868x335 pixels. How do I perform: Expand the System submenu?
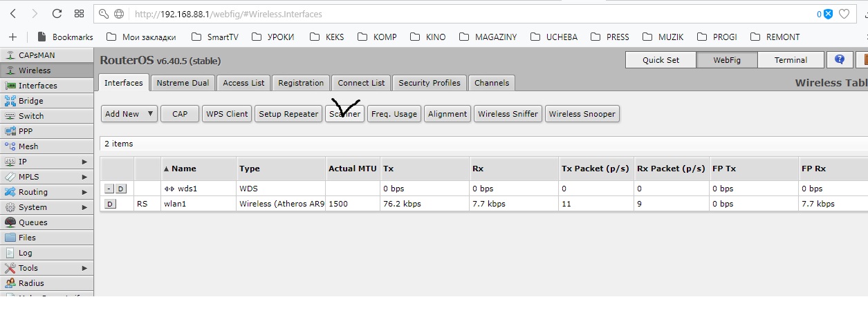click(x=46, y=207)
